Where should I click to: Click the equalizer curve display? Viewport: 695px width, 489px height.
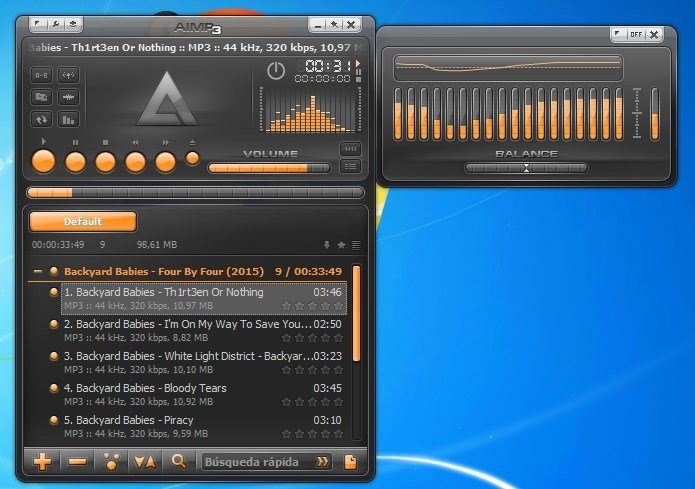(508, 67)
